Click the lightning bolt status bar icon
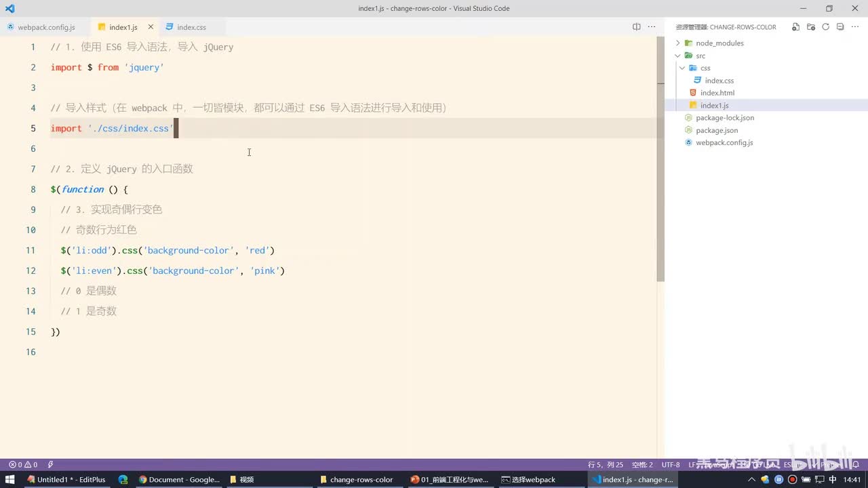 (50, 465)
